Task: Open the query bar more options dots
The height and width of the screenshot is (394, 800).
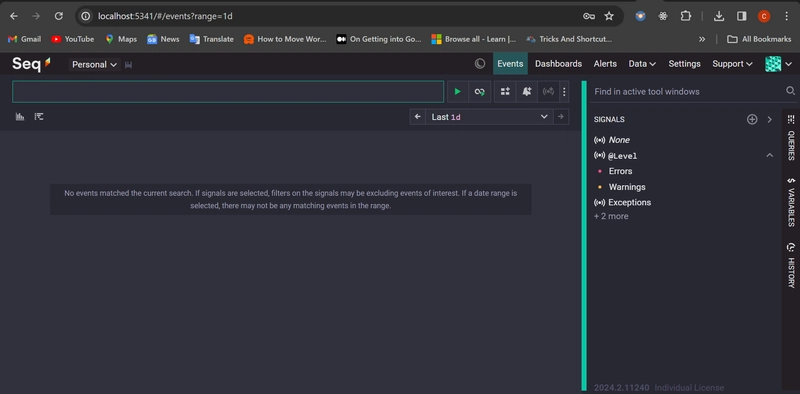Action: (x=564, y=92)
